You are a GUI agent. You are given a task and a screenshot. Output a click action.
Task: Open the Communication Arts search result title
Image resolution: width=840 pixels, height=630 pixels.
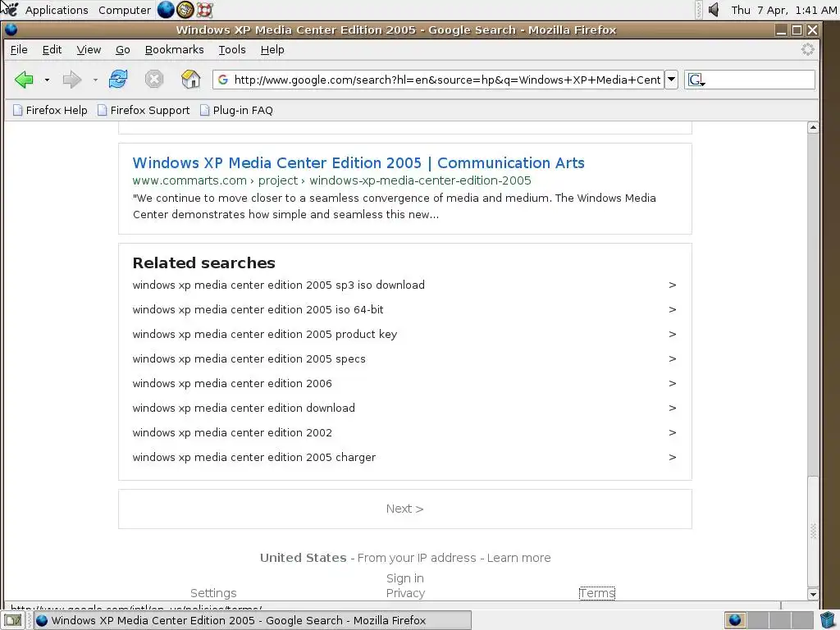pyautogui.click(x=358, y=163)
